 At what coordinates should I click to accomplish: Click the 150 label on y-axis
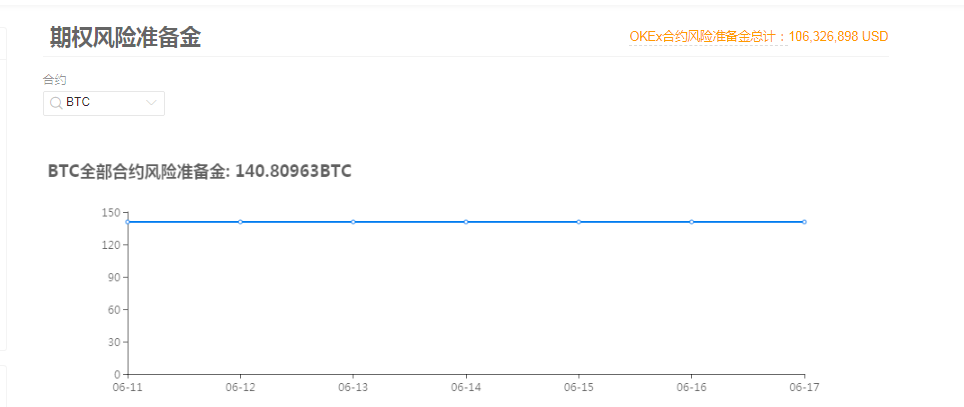pyautogui.click(x=110, y=212)
